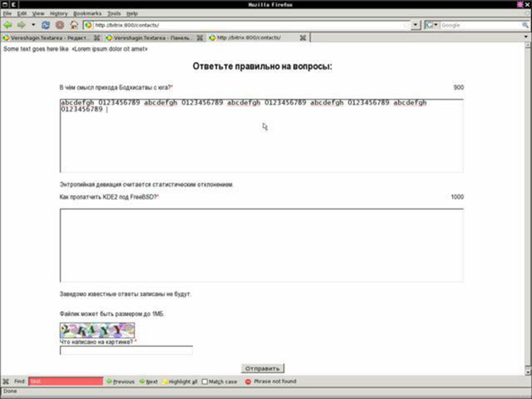The width and height of the screenshot is (532, 399).
Task: Click the scrollbar up arrow
Action: [528, 46]
